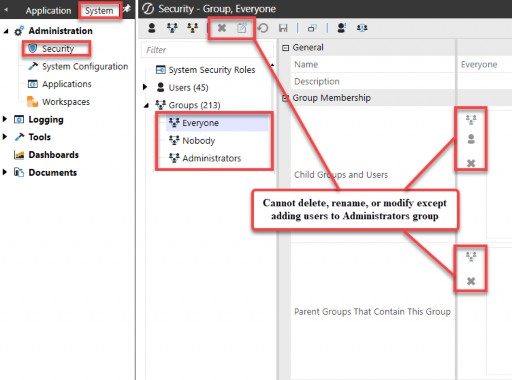
Task: Click the Name property label
Action: click(x=306, y=64)
